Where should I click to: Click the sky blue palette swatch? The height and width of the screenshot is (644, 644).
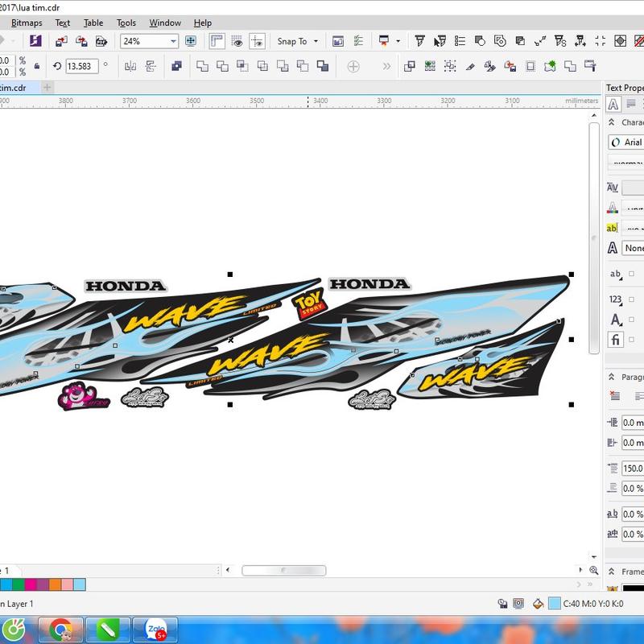(x=80, y=584)
